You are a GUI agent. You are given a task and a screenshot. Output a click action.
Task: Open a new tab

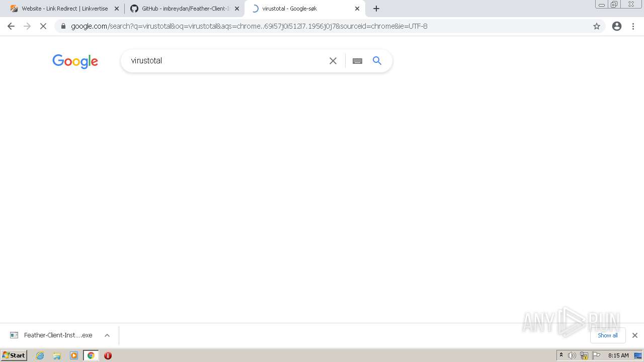[376, 9]
